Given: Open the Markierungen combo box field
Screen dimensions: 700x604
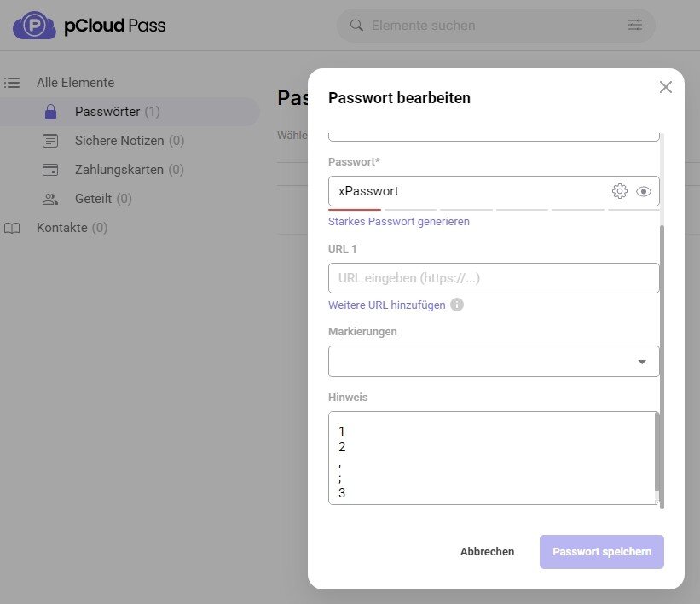Looking at the screenshot, I should 482,362.
